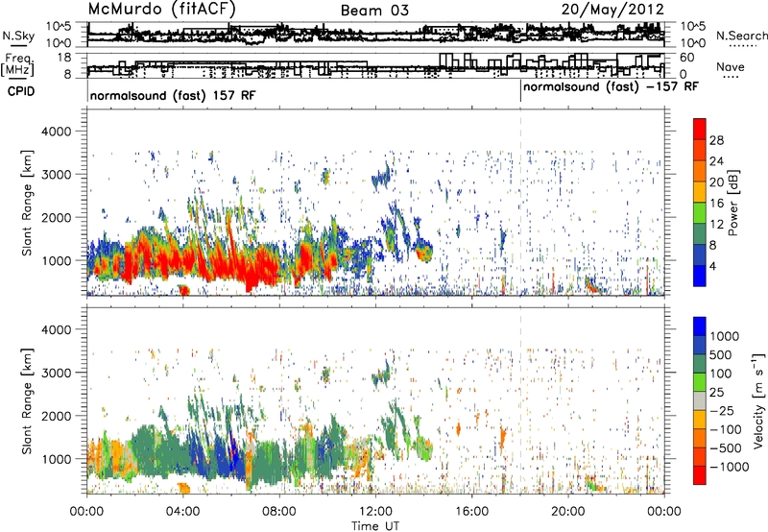The width and height of the screenshot is (768, 532).
Task: Click the '-100' Velocity colorbar value
Action: (726, 429)
